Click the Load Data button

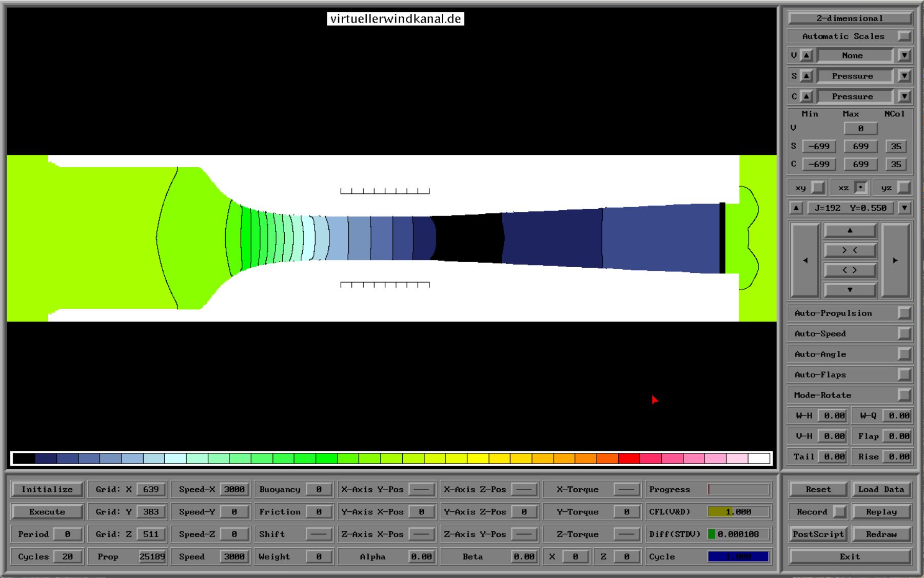coord(881,489)
